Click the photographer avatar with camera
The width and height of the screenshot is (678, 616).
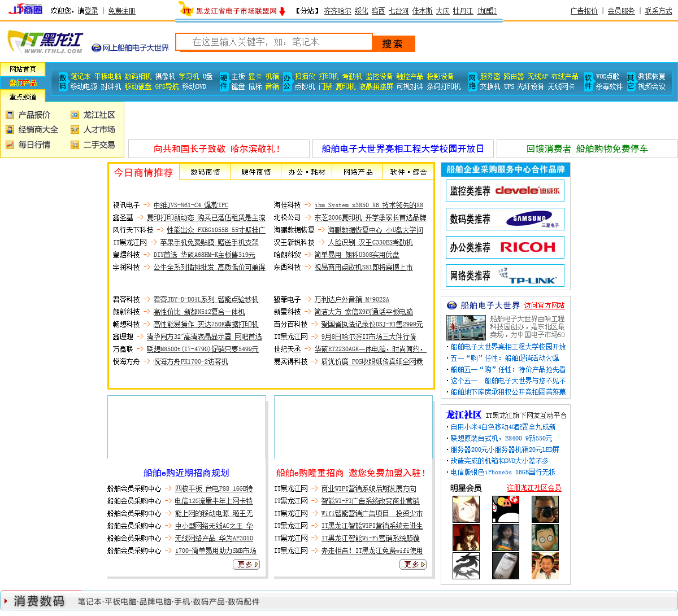pos(545,509)
